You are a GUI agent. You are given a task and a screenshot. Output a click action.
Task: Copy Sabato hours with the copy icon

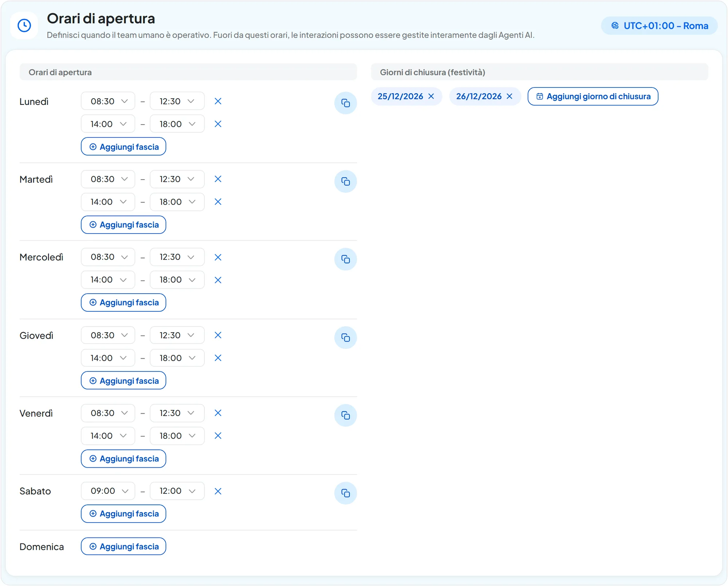pos(345,493)
